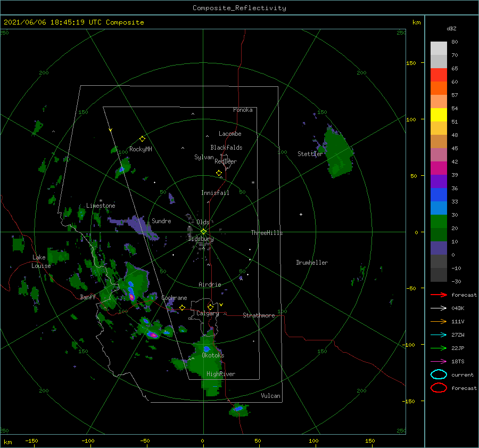Screen dimensions: 479x448
Task: Click the Okotoks town label
Action: pyautogui.click(x=213, y=355)
